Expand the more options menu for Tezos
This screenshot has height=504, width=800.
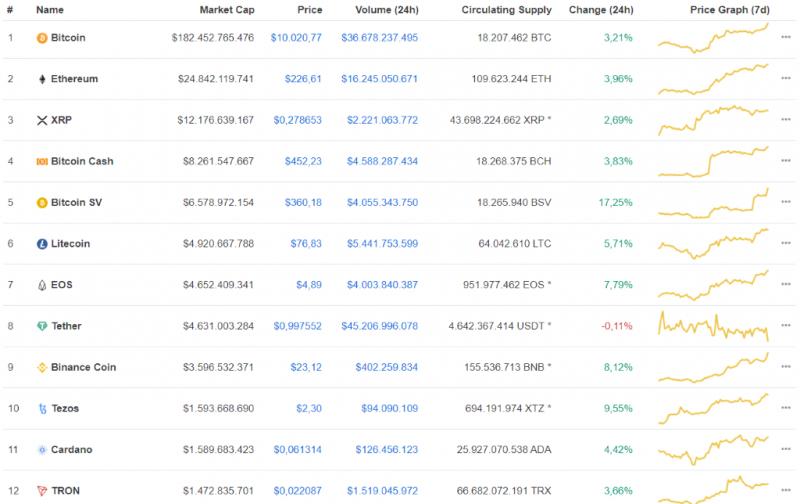pyautogui.click(x=786, y=409)
